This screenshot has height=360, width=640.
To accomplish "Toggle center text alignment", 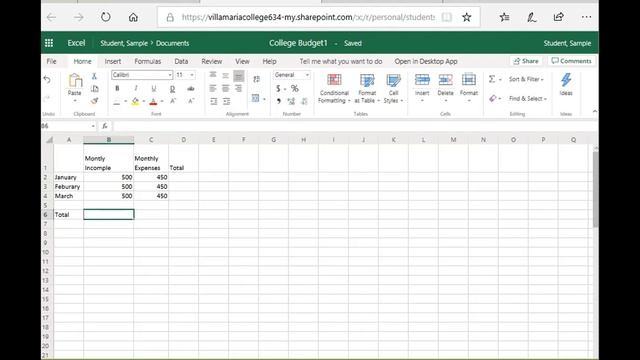I will tap(226, 88).
